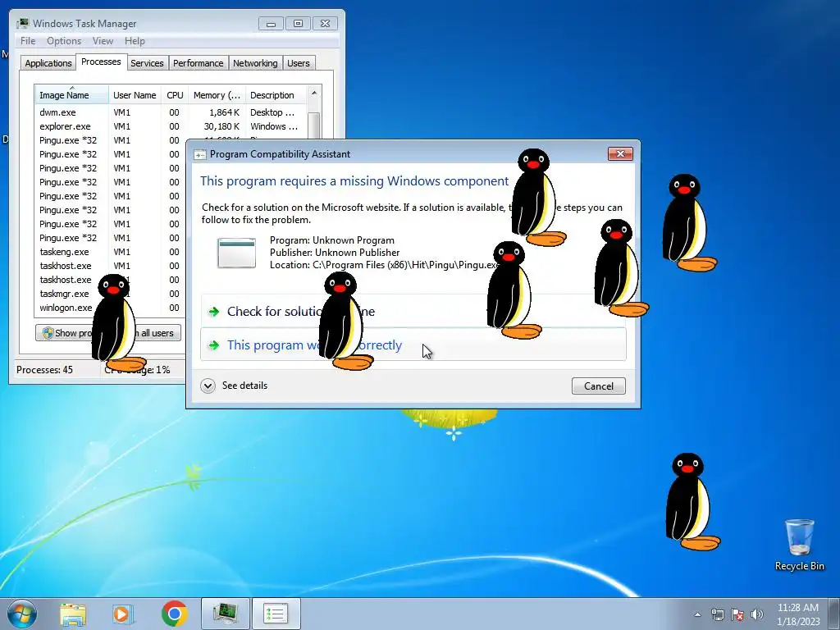Open the Windows Start orb

tap(22, 614)
